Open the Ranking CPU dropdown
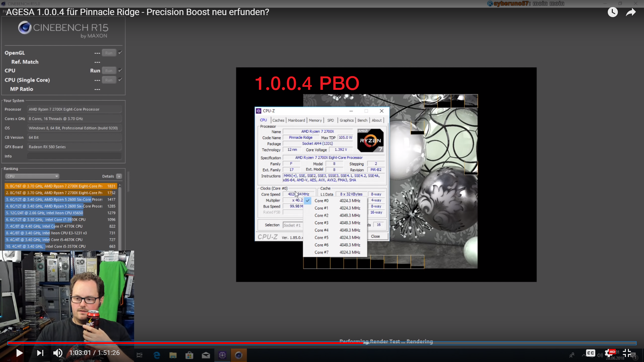 pyautogui.click(x=32, y=176)
